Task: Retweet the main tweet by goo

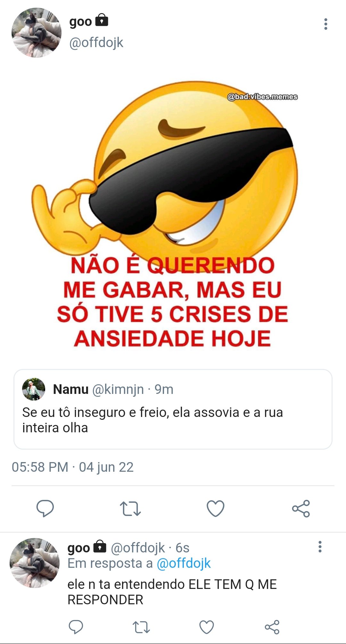Action: click(x=130, y=509)
